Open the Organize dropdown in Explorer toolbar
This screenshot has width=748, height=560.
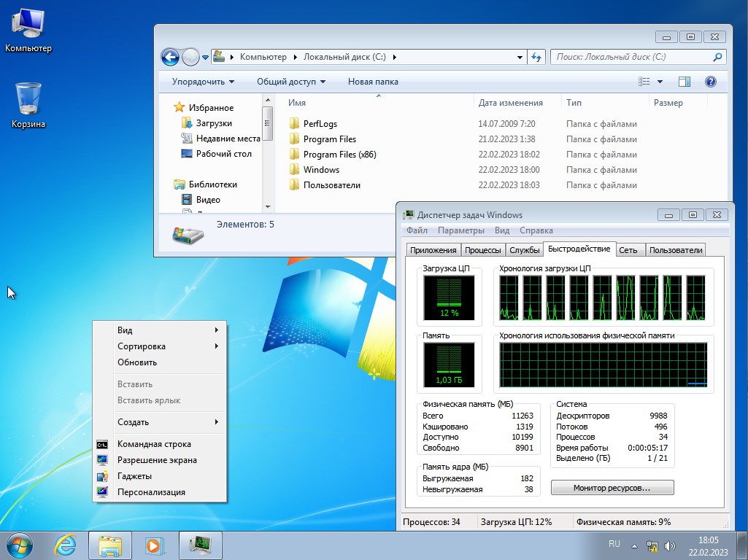(x=203, y=82)
